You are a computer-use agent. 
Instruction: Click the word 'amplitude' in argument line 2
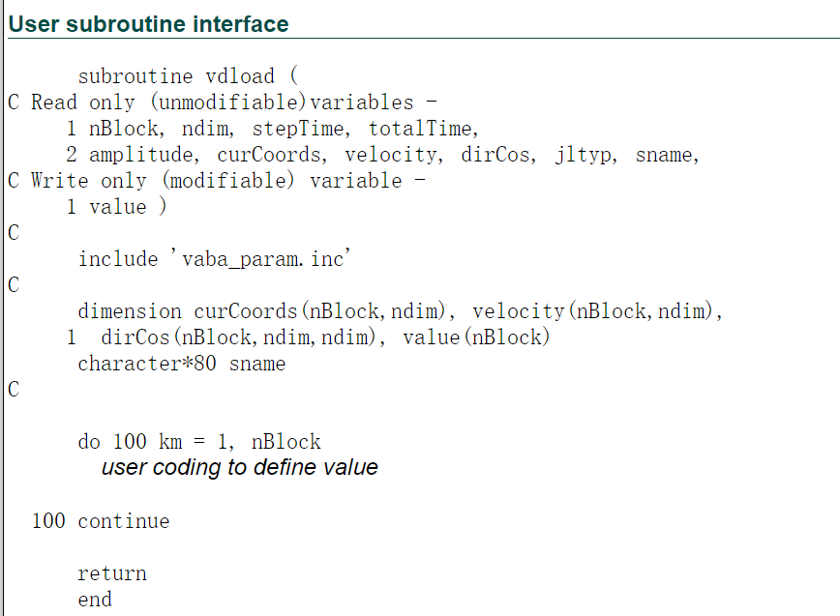(143, 155)
